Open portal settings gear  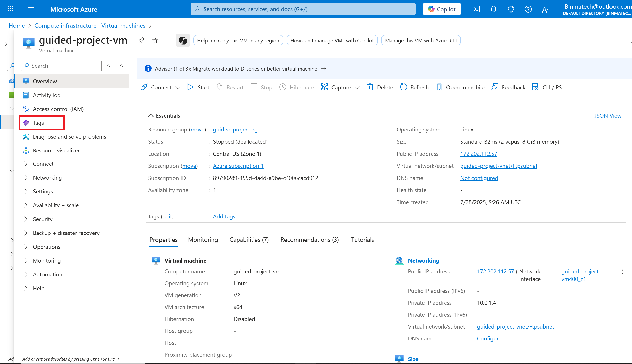[511, 9]
